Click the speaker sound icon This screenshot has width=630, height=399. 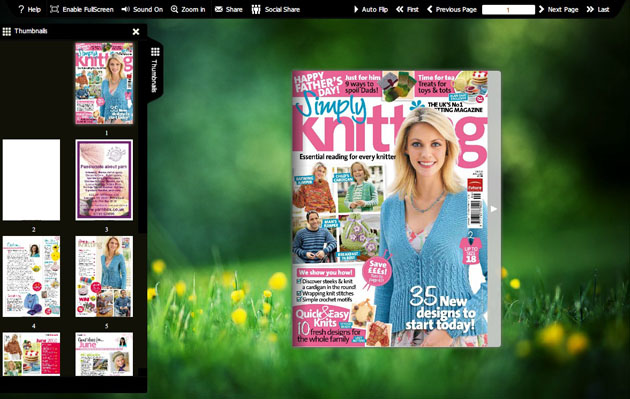pos(125,9)
